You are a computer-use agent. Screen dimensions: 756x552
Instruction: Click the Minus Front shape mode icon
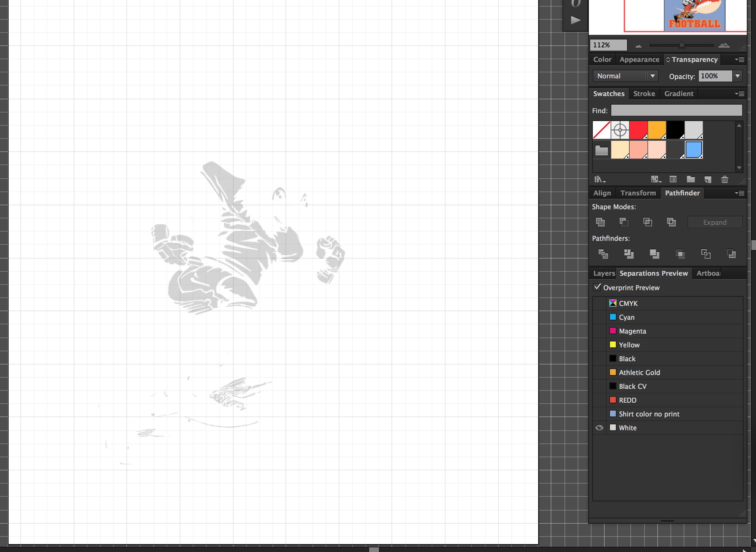(624, 222)
